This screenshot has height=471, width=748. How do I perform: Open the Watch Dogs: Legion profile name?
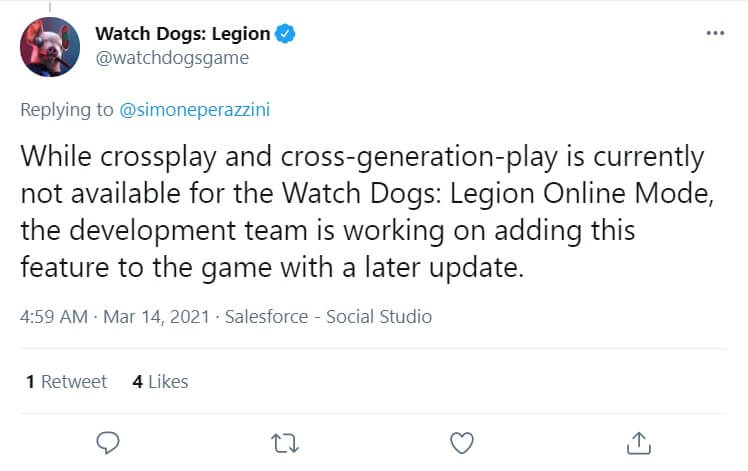pos(182,34)
